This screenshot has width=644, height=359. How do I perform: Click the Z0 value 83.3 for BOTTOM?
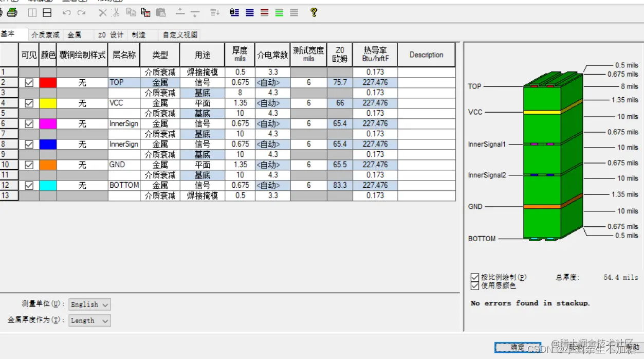point(339,185)
